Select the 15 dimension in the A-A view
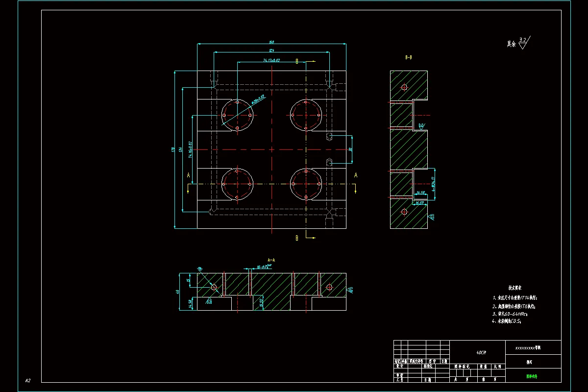Image resolution: width=588 pixels, height=392 pixels. 189,280
